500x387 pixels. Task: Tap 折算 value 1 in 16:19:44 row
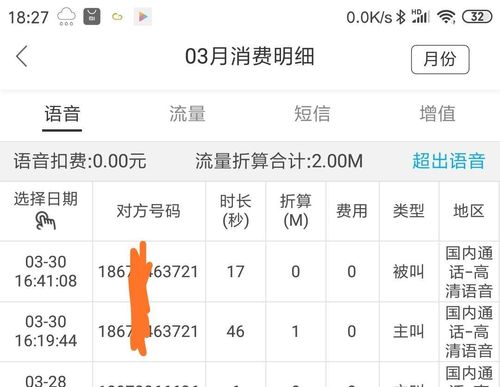coord(296,332)
